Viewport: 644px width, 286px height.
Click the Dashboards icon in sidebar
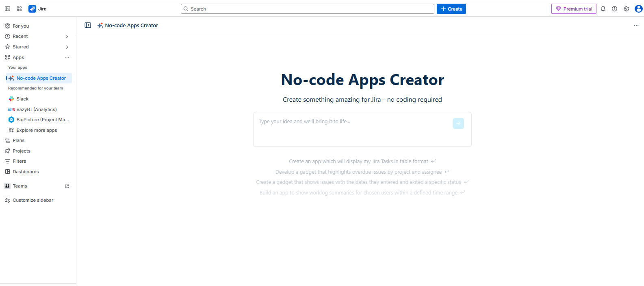(x=7, y=172)
